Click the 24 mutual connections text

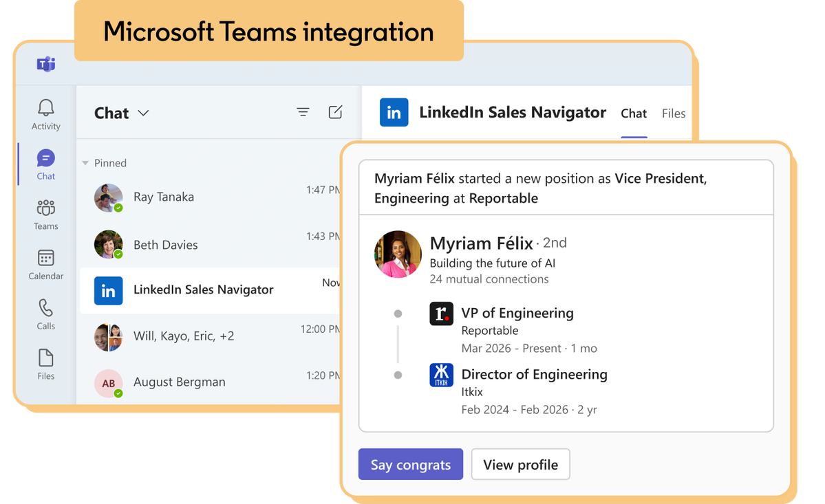point(489,279)
